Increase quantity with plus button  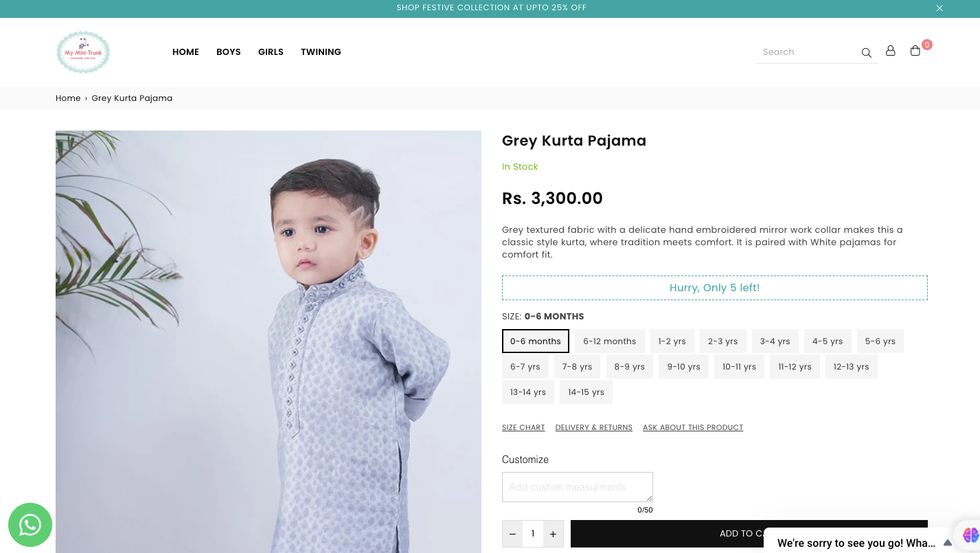[553, 534]
